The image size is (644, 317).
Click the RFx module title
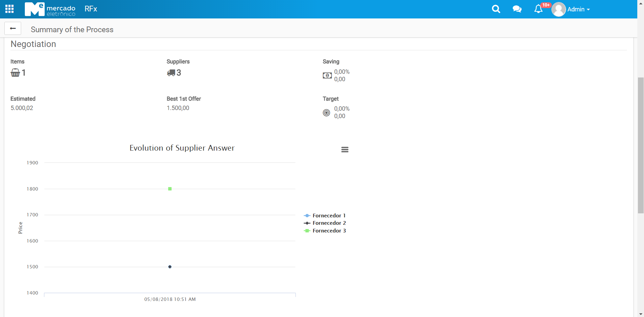point(91,9)
